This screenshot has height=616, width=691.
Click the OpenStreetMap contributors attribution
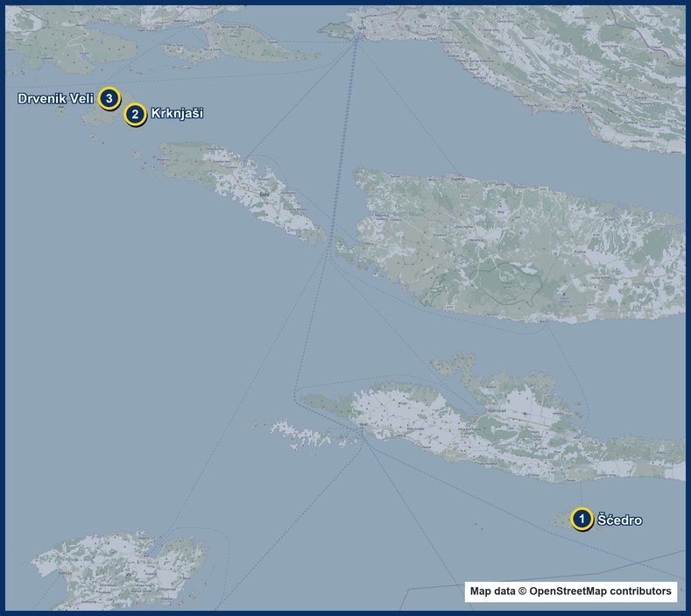point(571,591)
